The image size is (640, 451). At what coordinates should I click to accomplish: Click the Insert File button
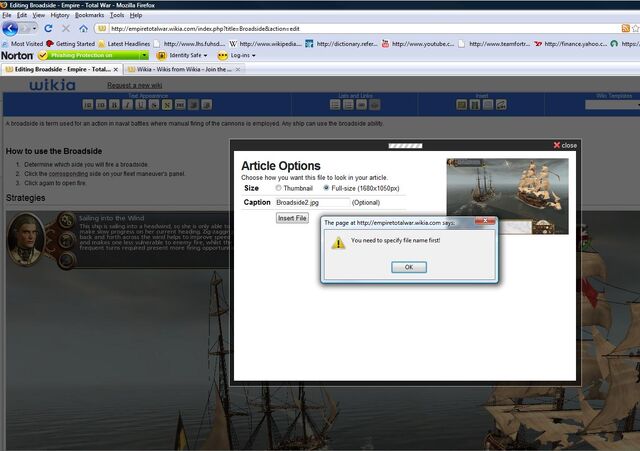tap(292, 218)
